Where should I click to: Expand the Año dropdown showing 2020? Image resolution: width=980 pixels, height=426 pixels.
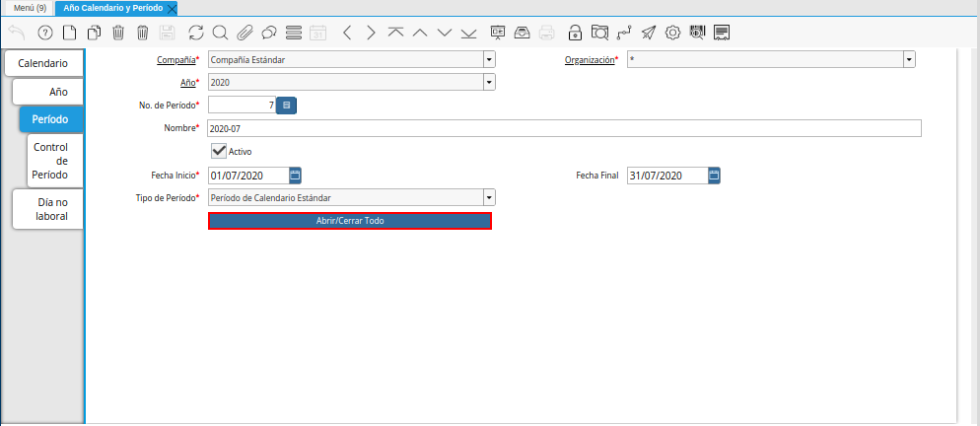(x=489, y=82)
